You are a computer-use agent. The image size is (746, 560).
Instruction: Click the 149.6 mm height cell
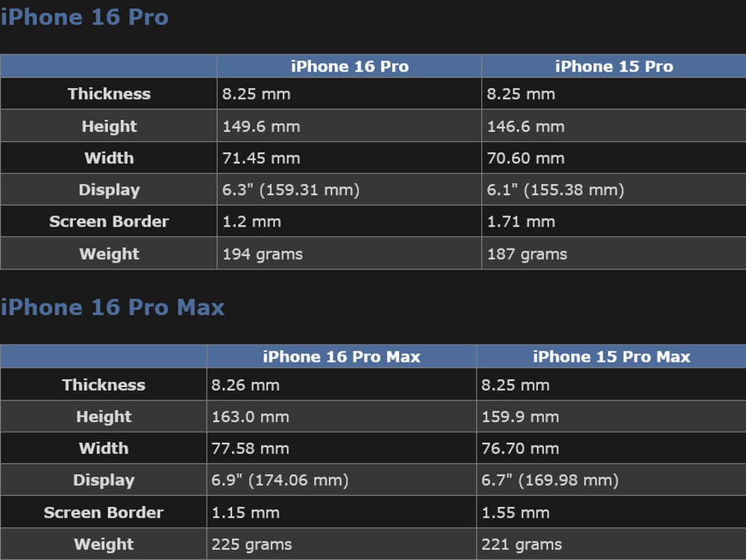(349, 126)
